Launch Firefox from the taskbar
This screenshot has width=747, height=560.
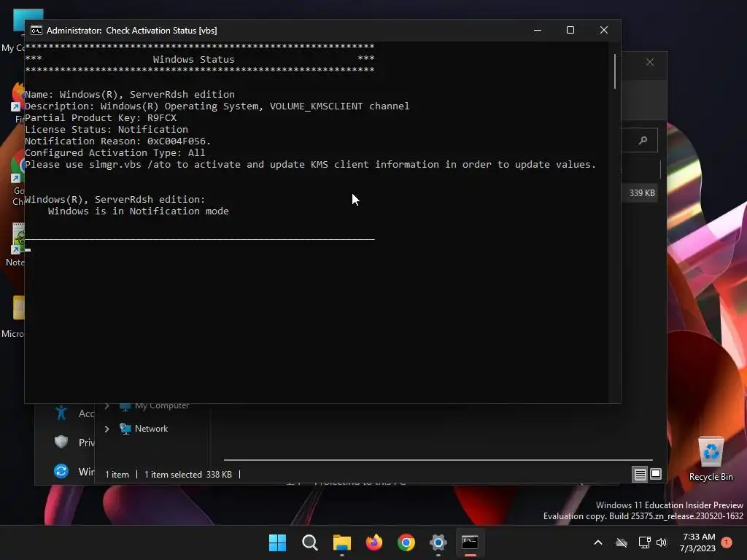click(374, 542)
